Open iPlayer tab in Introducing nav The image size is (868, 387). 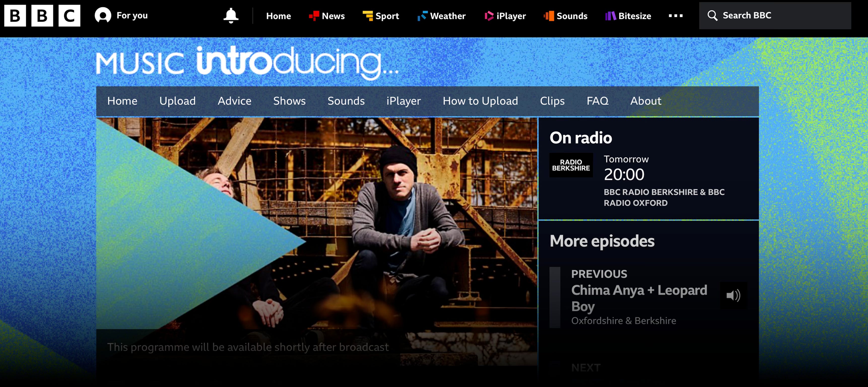pyautogui.click(x=403, y=101)
